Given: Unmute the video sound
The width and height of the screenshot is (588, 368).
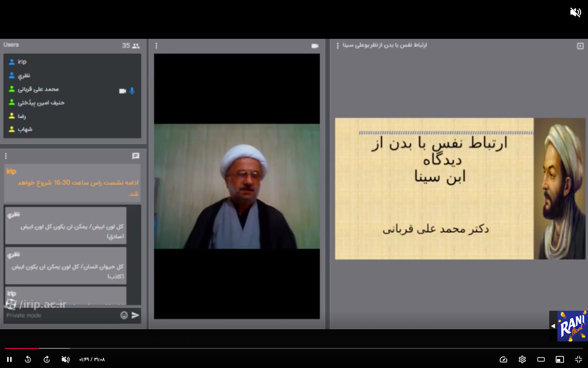Looking at the screenshot, I should pyautogui.click(x=65, y=359).
